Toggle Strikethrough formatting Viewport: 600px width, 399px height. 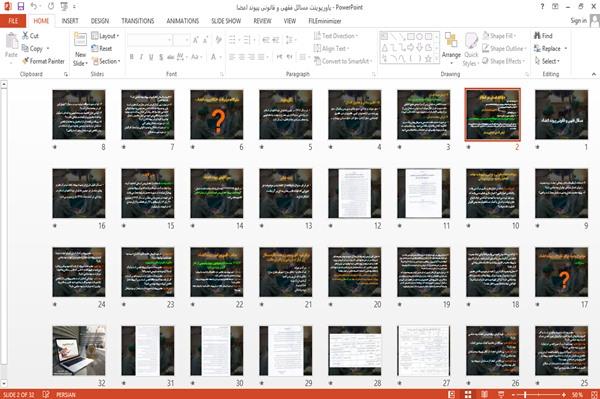click(171, 57)
